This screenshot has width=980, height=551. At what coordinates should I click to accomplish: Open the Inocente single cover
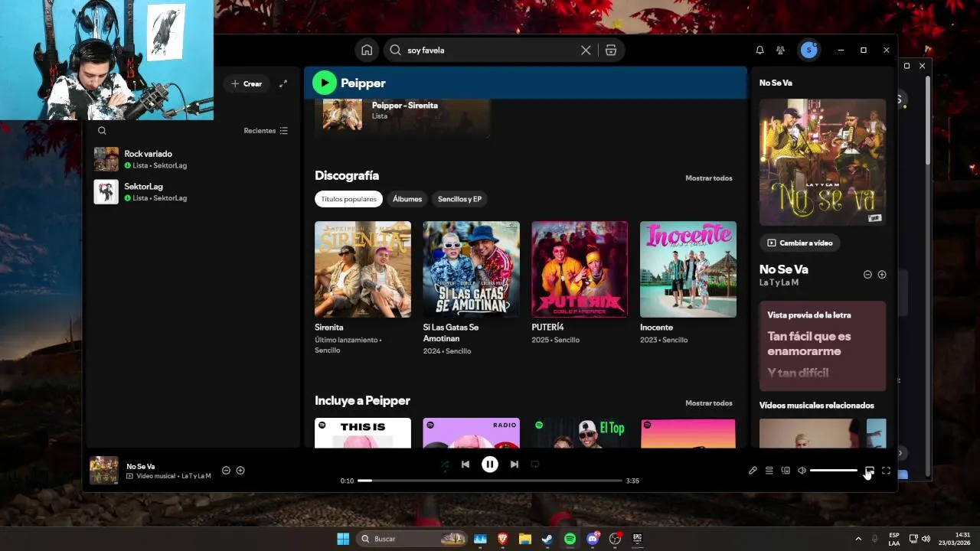pyautogui.click(x=688, y=269)
